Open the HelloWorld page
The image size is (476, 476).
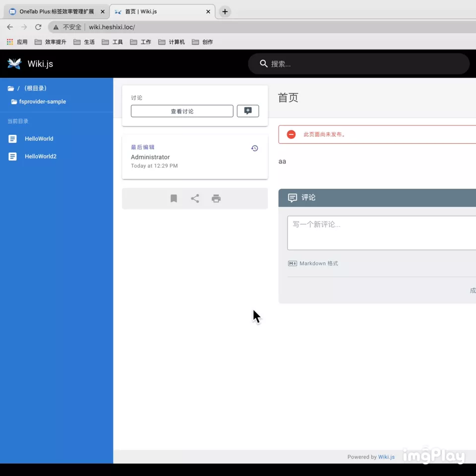(39, 139)
